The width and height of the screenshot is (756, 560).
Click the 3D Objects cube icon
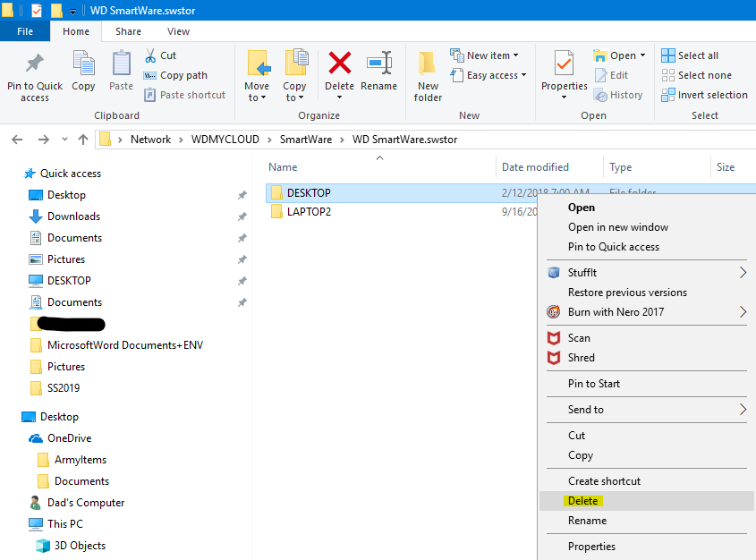pos(43,546)
